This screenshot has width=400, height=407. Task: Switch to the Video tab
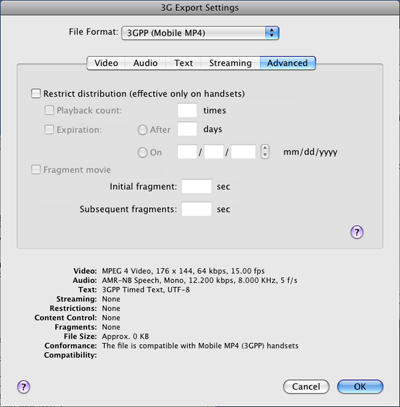(106, 63)
